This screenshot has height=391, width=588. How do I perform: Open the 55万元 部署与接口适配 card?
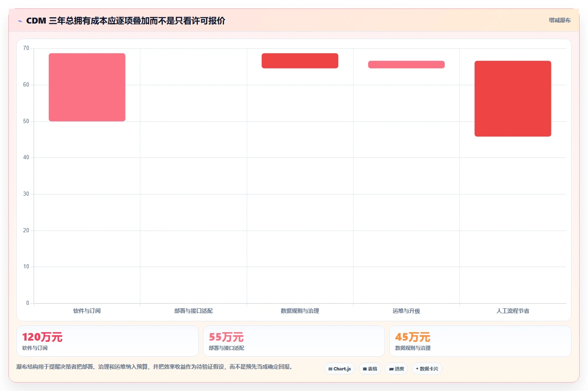pos(294,341)
